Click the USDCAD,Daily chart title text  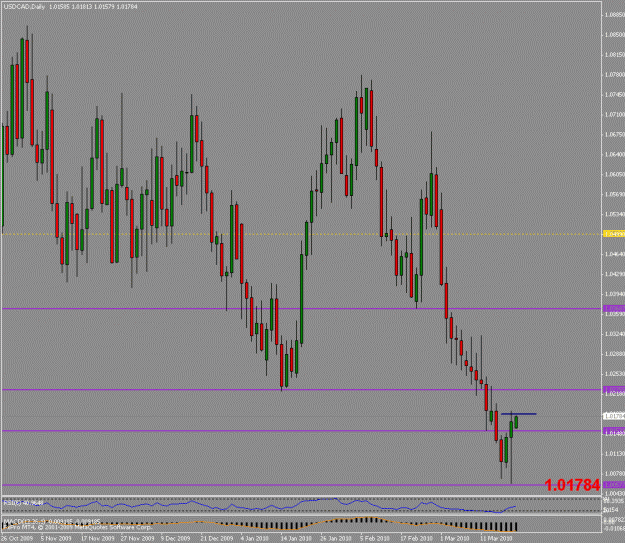(x=24, y=7)
